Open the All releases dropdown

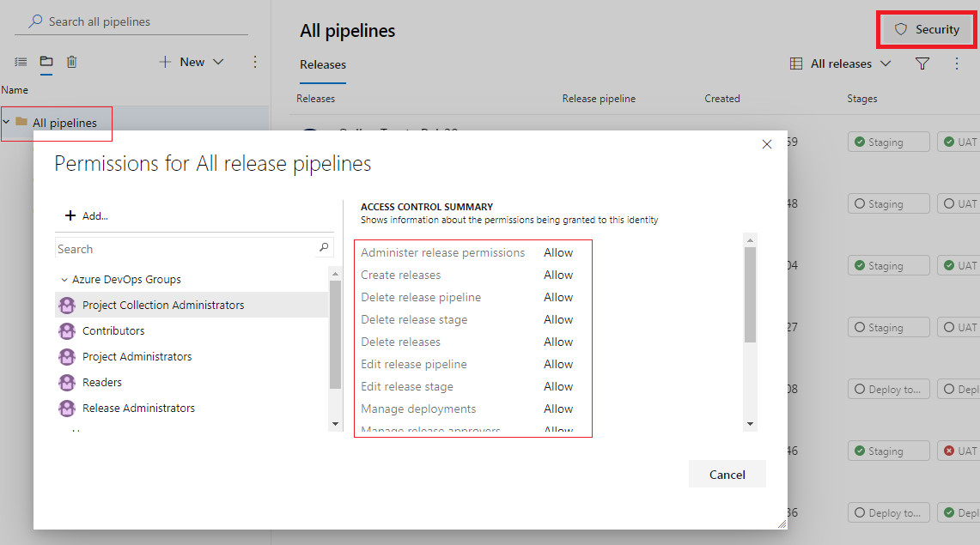pyautogui.click(x=886, y=63)
